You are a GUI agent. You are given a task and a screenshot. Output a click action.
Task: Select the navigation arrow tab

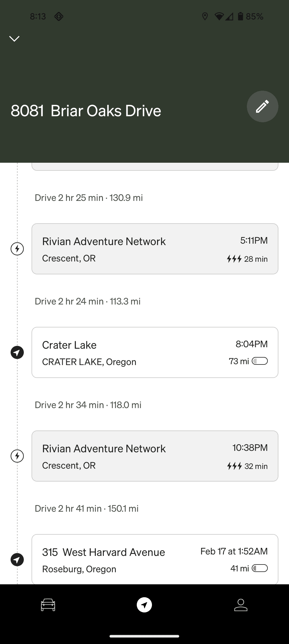[144, 605]
